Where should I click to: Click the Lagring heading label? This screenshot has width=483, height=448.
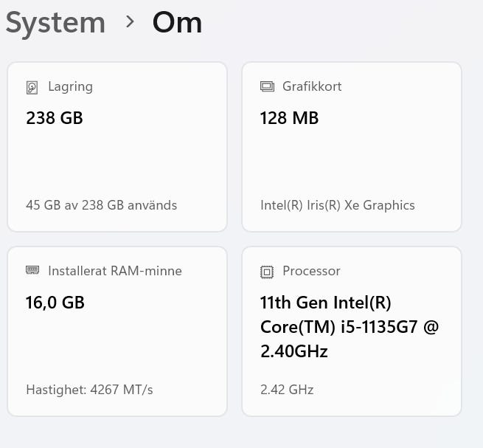pyautogui.click(x=70, y=86)
